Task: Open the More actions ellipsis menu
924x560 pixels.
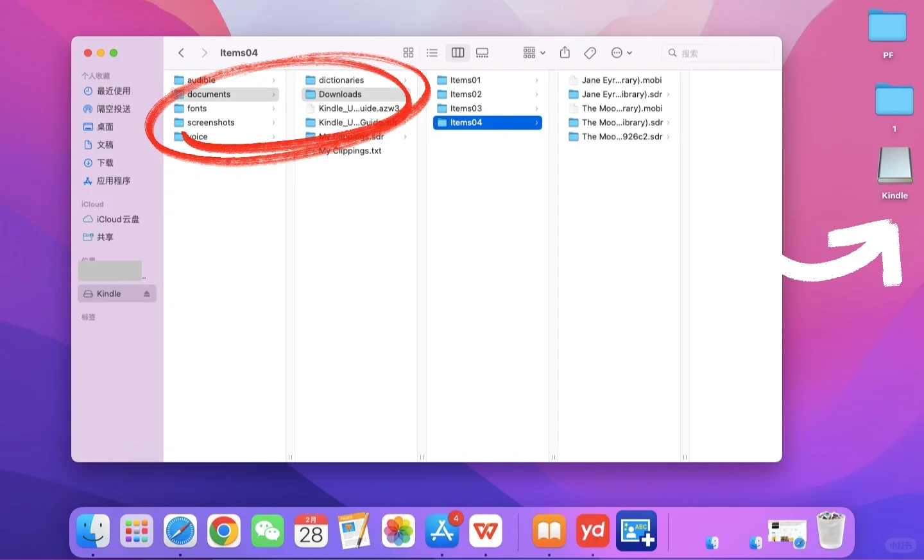Action: click(x=621, y=53)
